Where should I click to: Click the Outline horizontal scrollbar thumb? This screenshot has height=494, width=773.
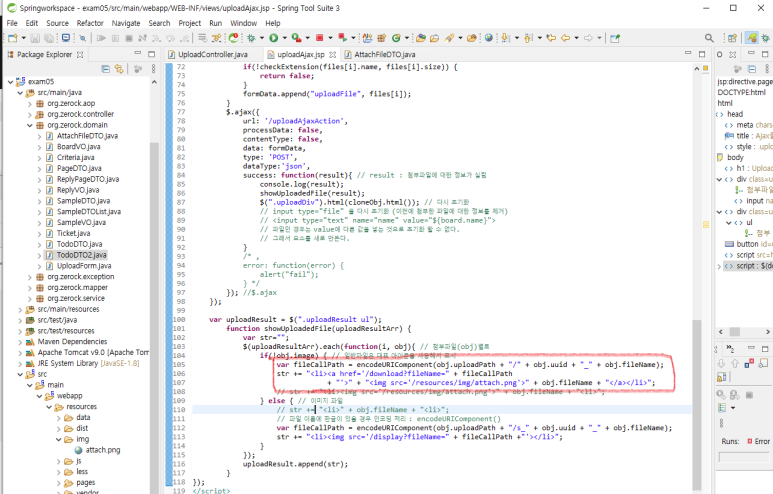click(x=735, y=332)
